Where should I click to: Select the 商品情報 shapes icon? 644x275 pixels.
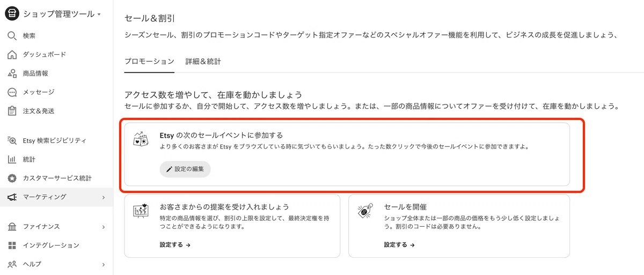pos(12,73)
